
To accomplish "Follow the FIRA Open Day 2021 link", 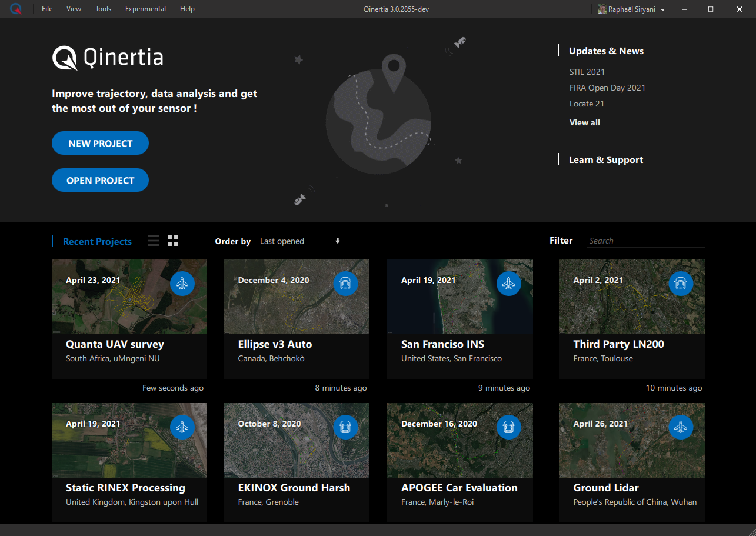I will pos(607,88).
